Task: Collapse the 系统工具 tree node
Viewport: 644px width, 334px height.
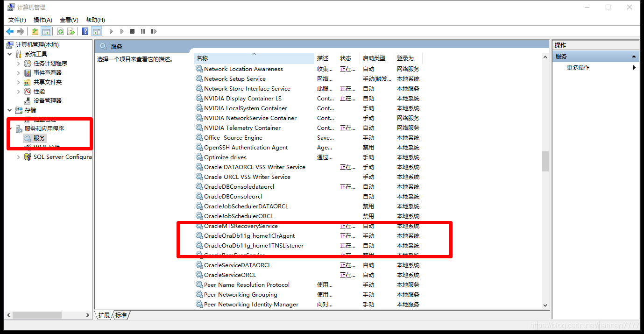Action: 10,54
